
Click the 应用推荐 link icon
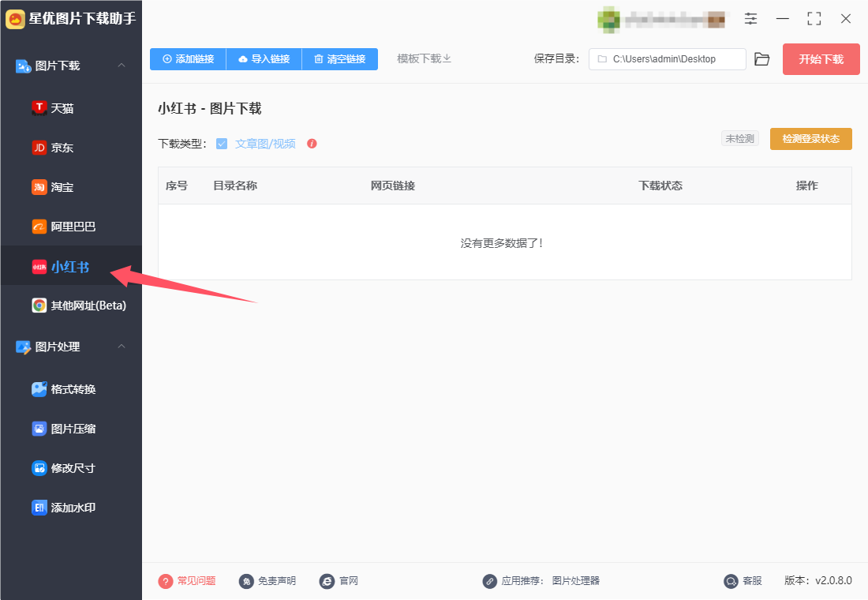(x=490, y=581)
